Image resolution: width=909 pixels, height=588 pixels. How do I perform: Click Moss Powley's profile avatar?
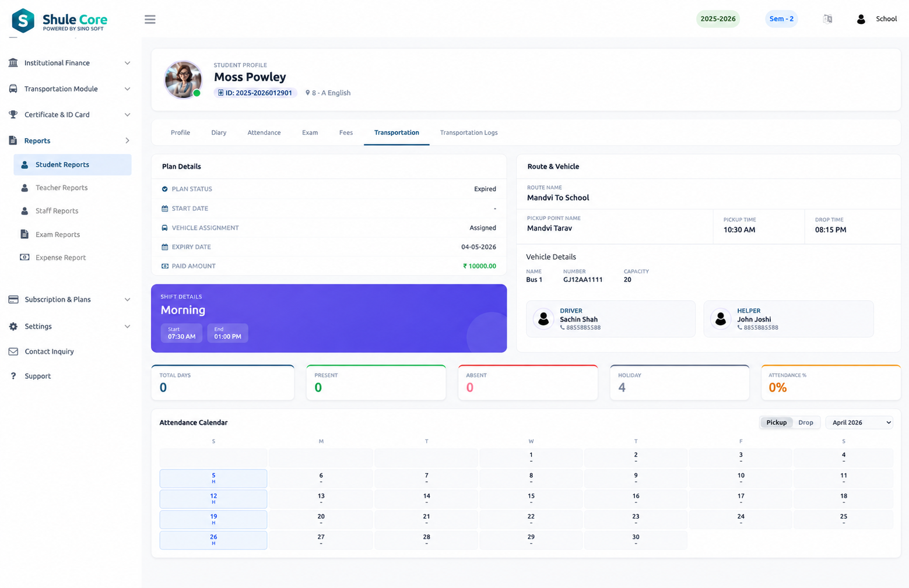pyautogui.click(x=183, y=79)
